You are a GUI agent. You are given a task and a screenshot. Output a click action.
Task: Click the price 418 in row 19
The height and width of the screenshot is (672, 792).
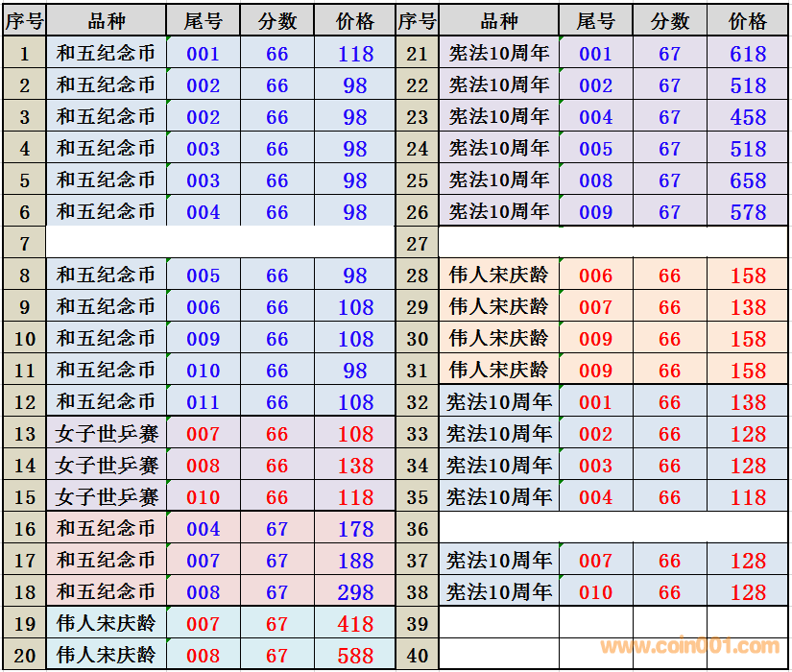click(355, 624)
